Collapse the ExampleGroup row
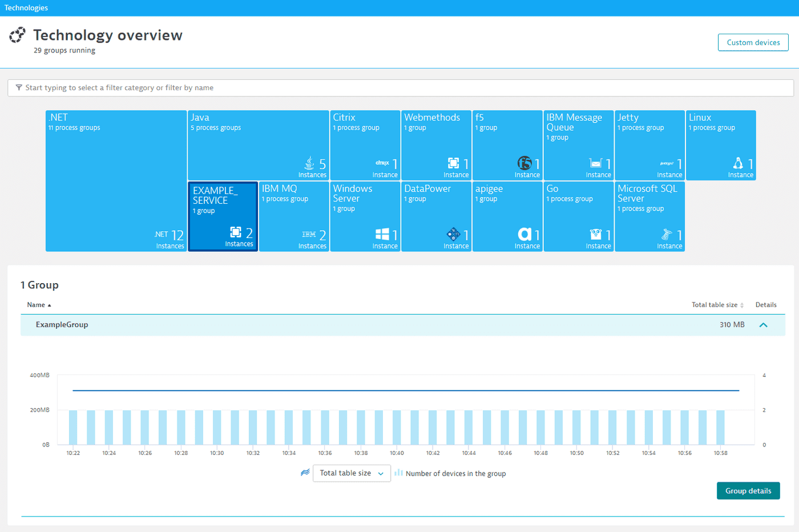799x532 pixels. click(x=764, y=325)
